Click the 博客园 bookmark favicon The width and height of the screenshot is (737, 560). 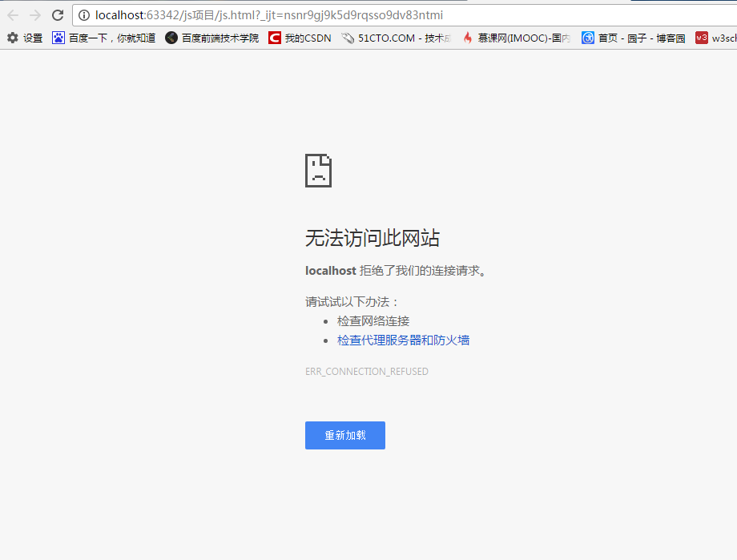[x=588, y=38]
